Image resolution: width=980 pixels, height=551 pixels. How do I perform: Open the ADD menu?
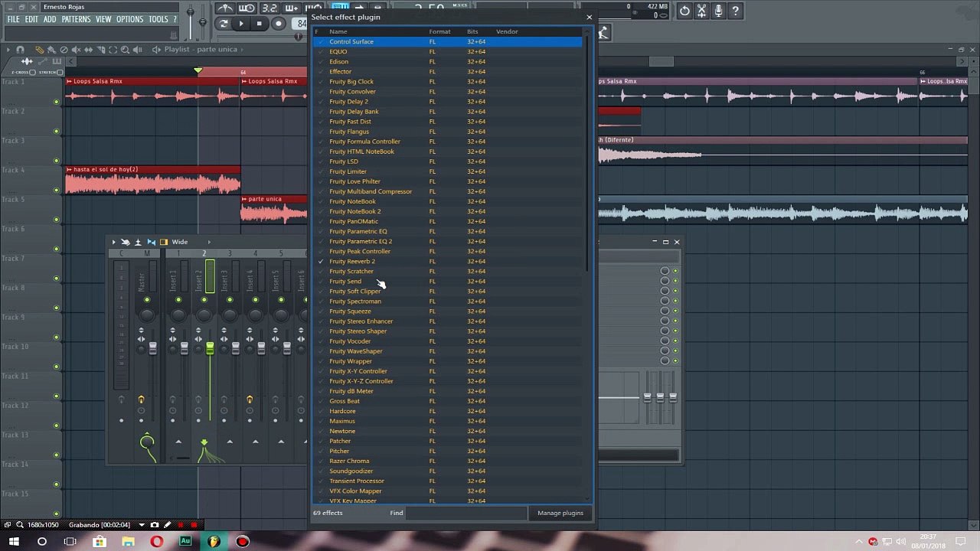(50, 19)
